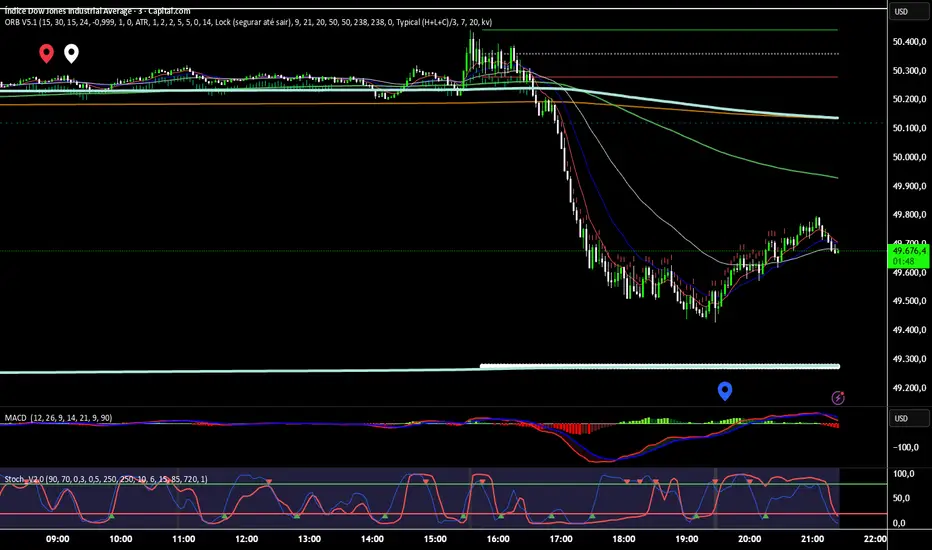The width and height of the screenshot is (932, 550).
Task: Click the 21:00 time axis label
Action: tap(811, 538)
